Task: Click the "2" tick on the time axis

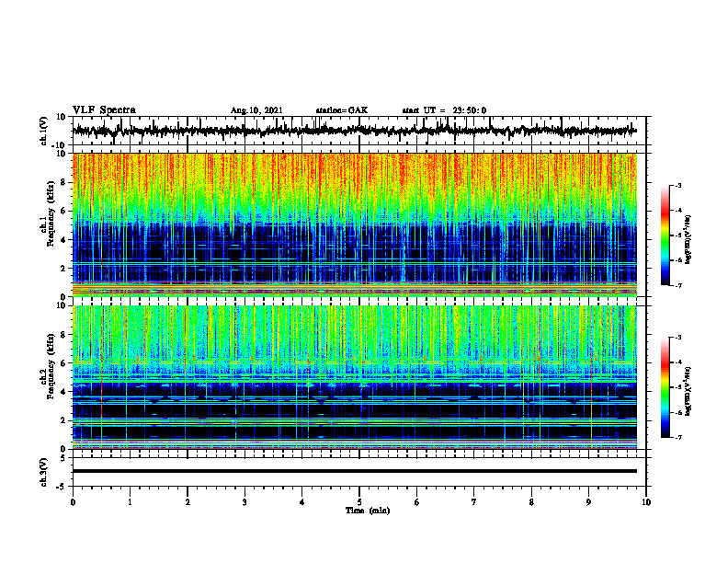Action: pos(188,502)
